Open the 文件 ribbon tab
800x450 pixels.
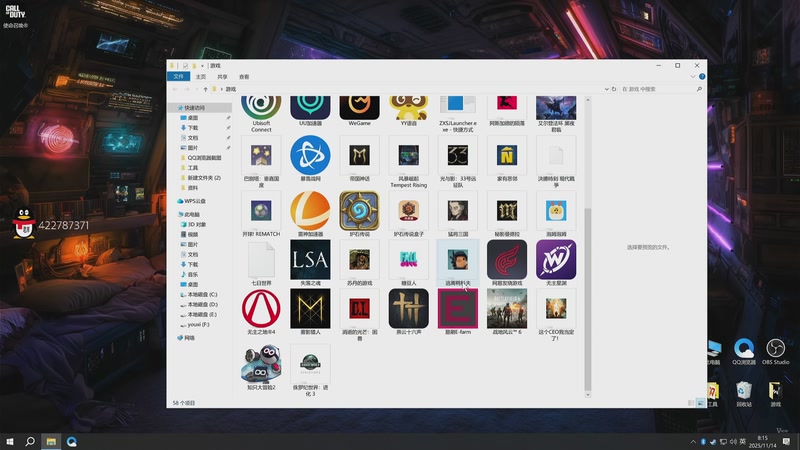[178, 77]
